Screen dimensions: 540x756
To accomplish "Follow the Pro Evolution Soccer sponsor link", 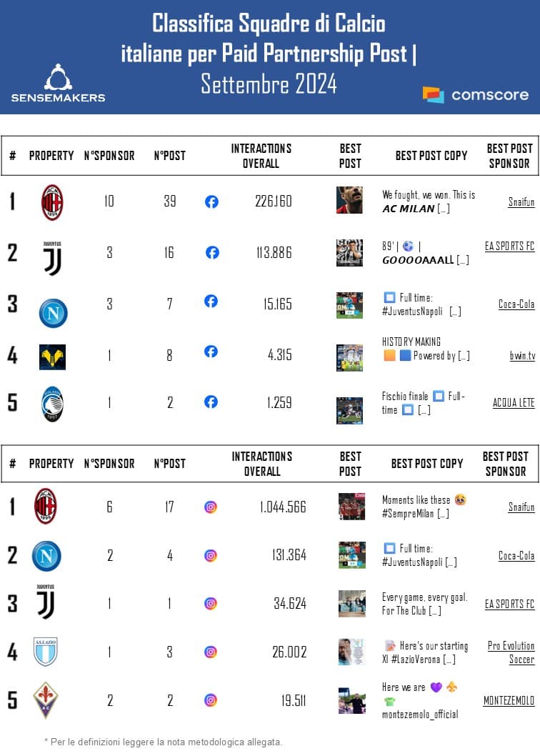I will (x=511, y=652).
